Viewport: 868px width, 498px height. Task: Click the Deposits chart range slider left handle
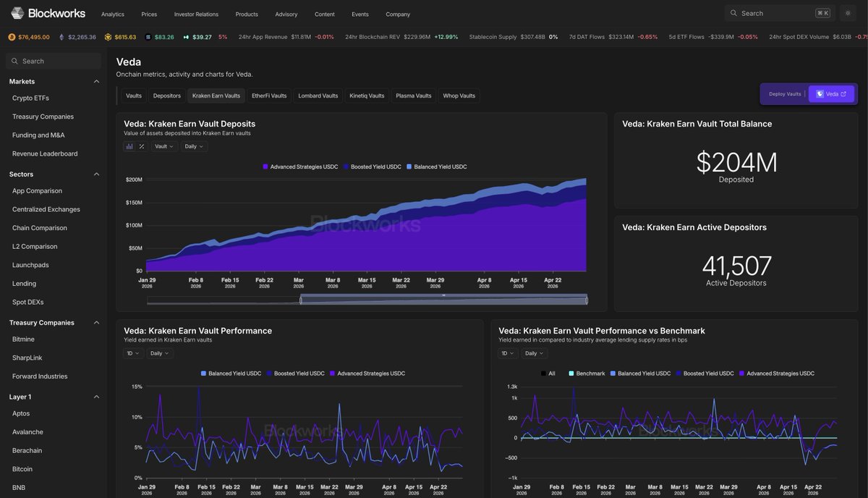click(x=301, y=300)
